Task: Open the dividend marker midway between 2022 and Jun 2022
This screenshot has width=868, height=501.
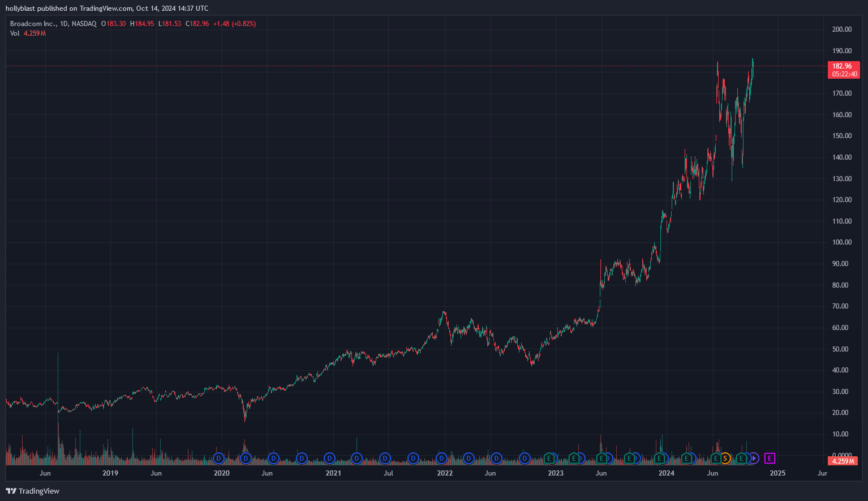Action: [x=469, y=458]
